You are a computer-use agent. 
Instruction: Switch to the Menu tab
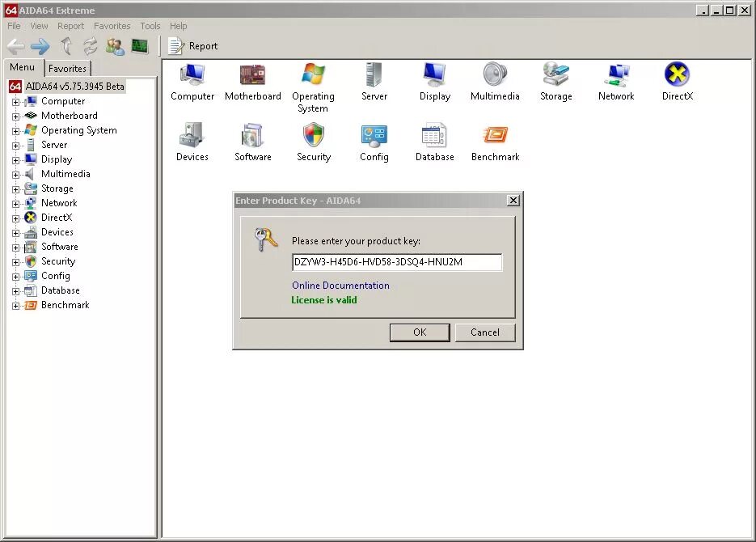tap(23, 67)
